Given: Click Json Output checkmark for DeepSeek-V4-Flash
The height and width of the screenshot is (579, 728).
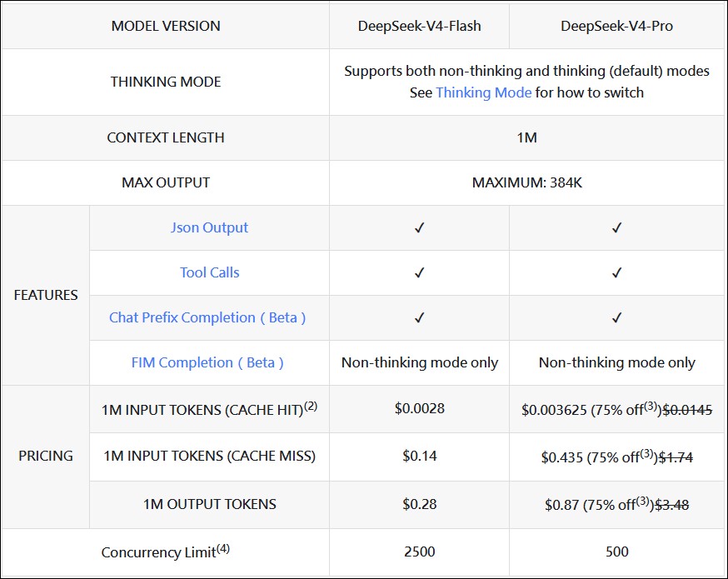Looking at the screenshot, I should coord(419,228).
